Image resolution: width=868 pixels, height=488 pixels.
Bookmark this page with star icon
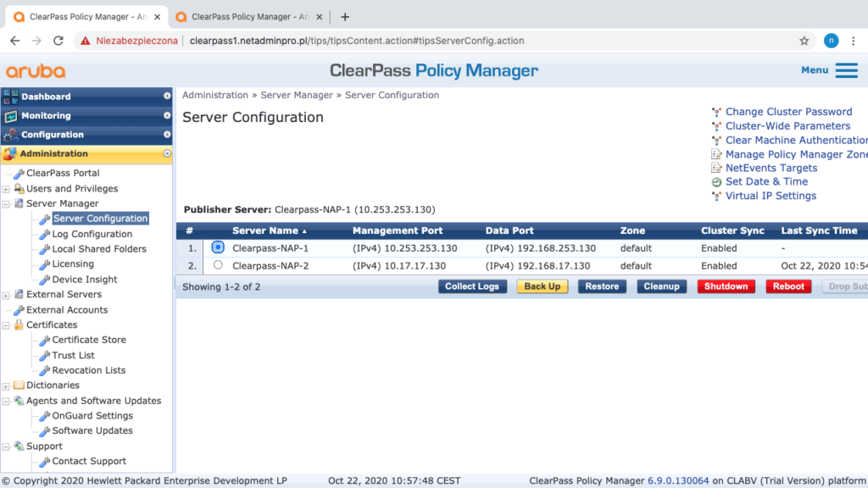coord(804,41)
